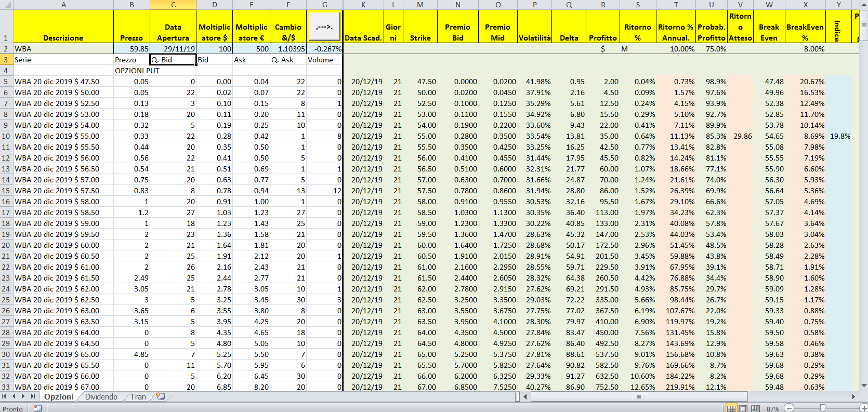
Task: Click the vertical scroll down arrow
Action: pyautogui.click(x=864, y=386)
